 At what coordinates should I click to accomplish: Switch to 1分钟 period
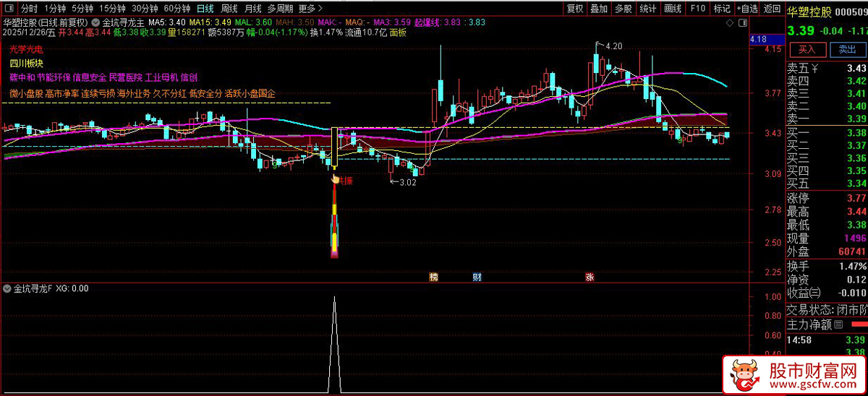(55, 9)
